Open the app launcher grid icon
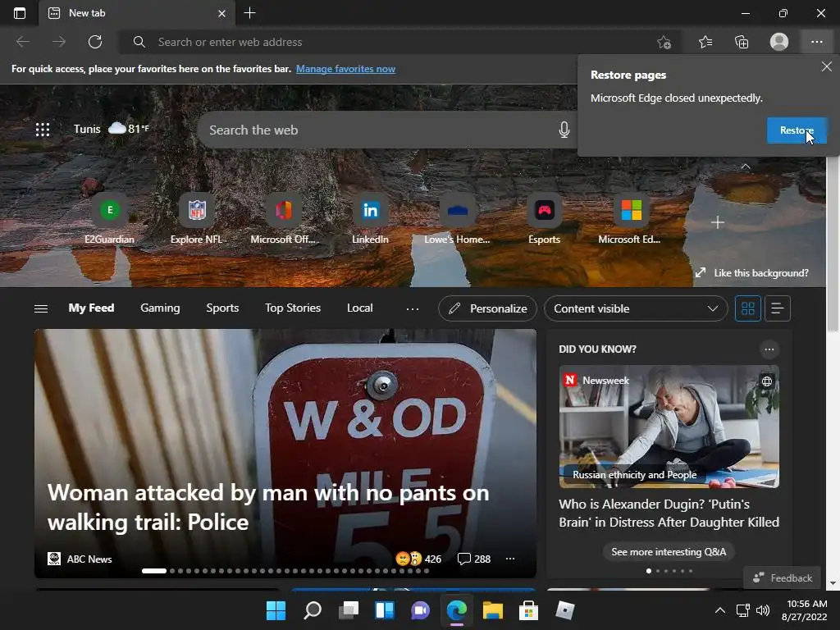This screenshot has height=630, width=840. [43, 129]
